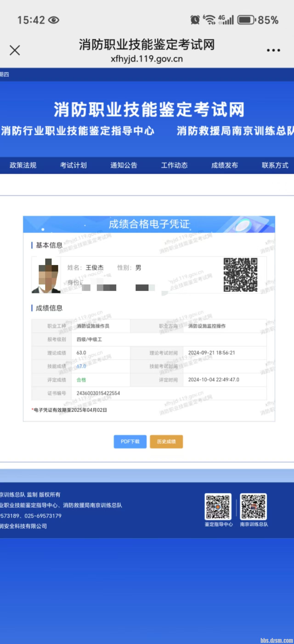Viewport: 294px width, 644px height.
Task: Tap the xfhyjd.119.gov.cn address text
Action: click(147, 59)
